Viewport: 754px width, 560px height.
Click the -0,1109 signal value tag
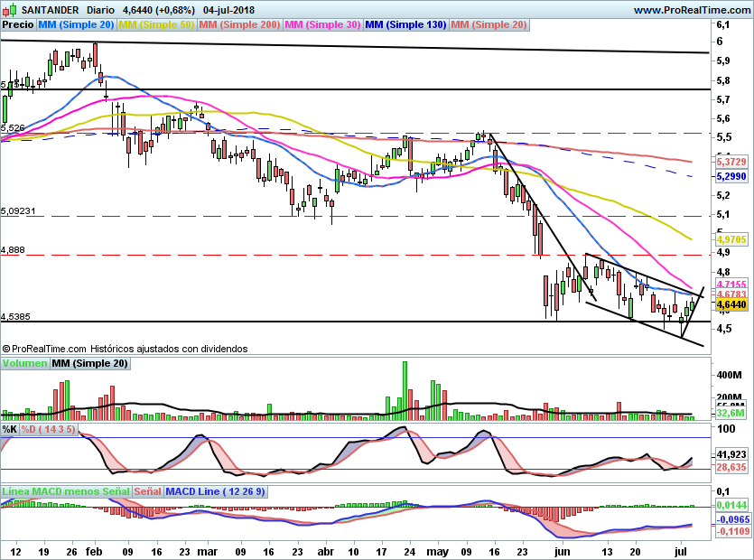(733, 531)
